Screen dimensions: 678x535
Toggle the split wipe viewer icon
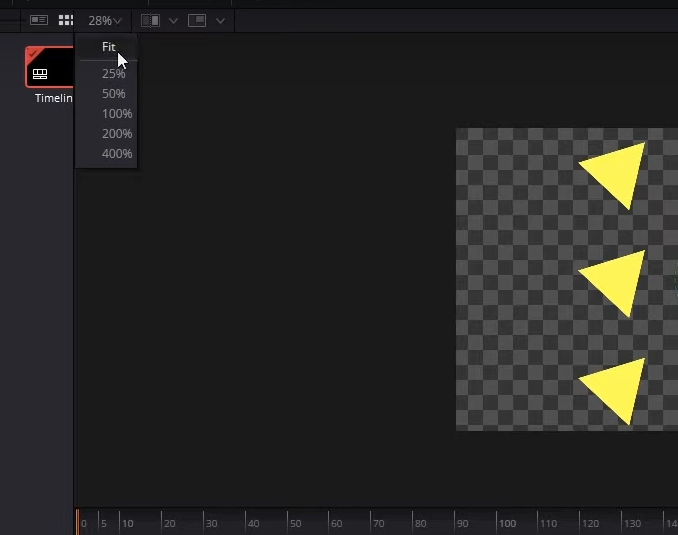click(x=150, y=20)
